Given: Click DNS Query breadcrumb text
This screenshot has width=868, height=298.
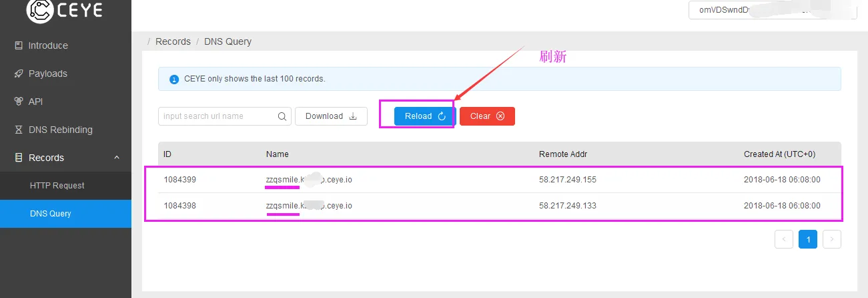Looking at the screenshot, I should click(x=228, y=41).
